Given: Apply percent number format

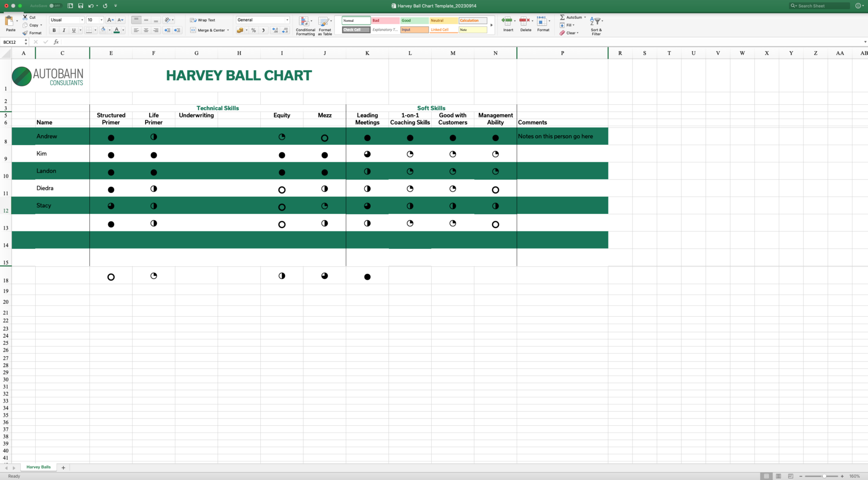Looking at the screenshot, I should click(x=254, y=30).
